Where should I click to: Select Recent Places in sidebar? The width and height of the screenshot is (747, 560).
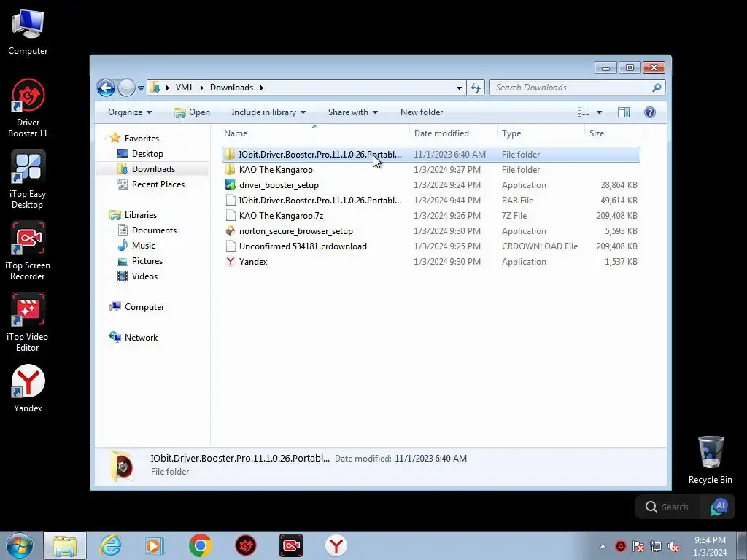[x=158, y=184]
